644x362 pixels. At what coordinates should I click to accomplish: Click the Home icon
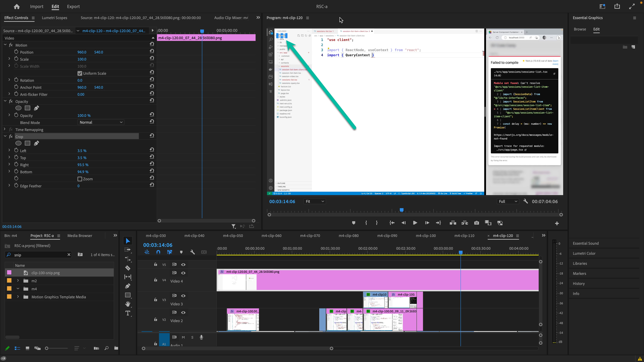[x=17, y=7]
